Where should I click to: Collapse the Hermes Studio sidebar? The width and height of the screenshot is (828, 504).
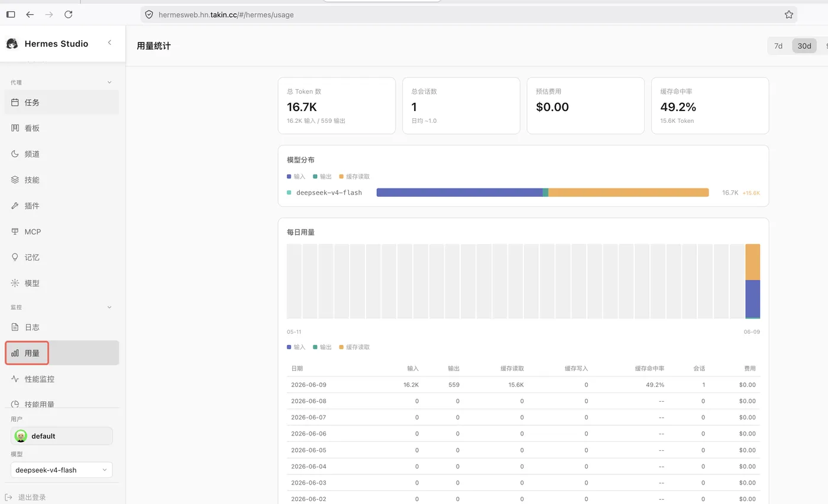point(109,43)
